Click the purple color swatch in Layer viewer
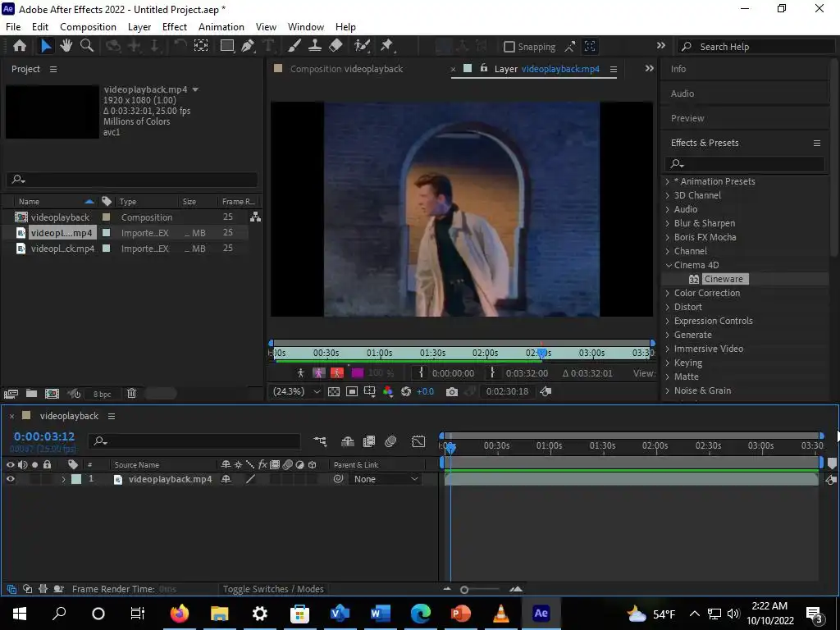Image resolution: width=840 pixels, height=630 pixels. [x=358, y=373]
